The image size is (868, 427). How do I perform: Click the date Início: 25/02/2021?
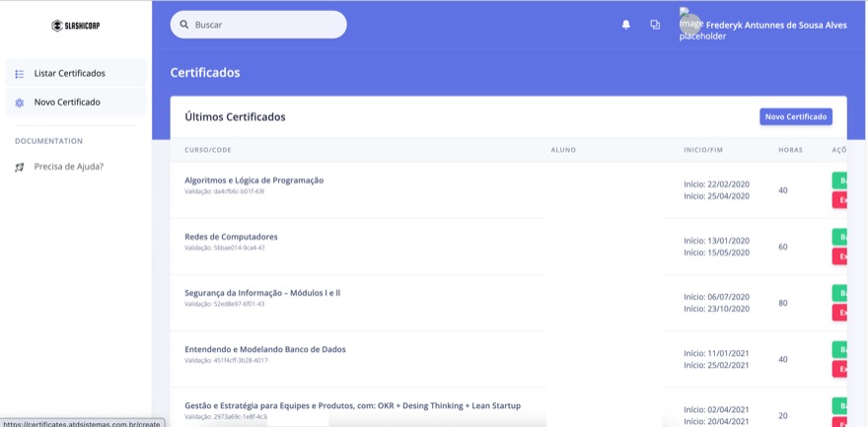716,365
